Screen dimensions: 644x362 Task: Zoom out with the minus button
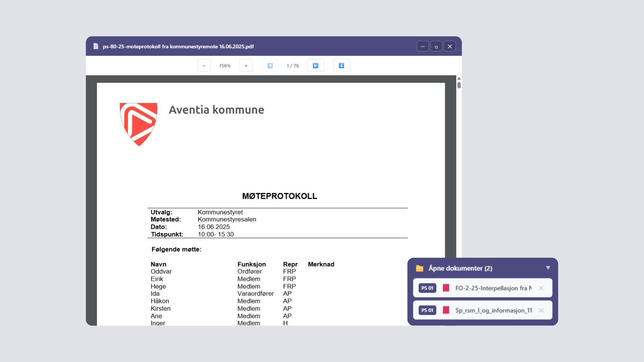(204, 66)
